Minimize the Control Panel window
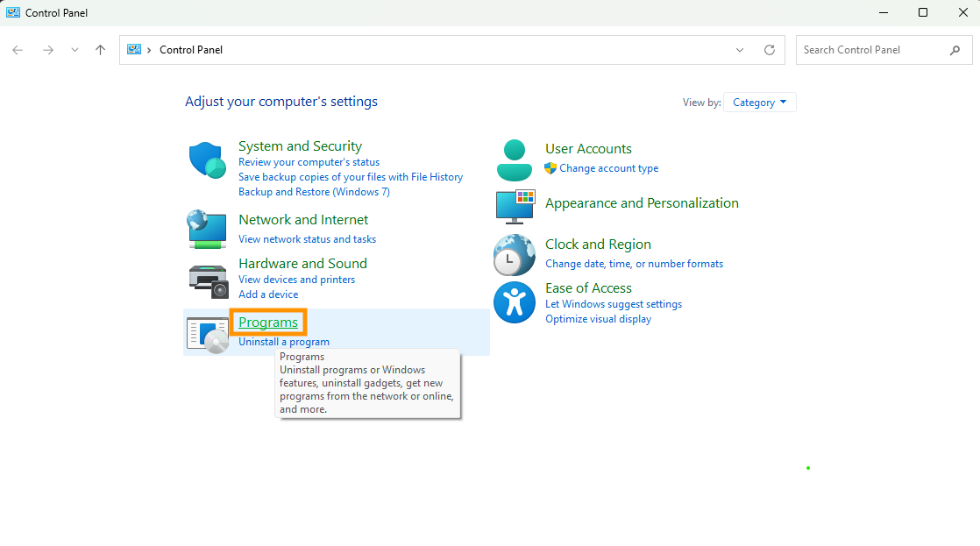The width and height of the screenshot is (980, 546). coord(884,12)
